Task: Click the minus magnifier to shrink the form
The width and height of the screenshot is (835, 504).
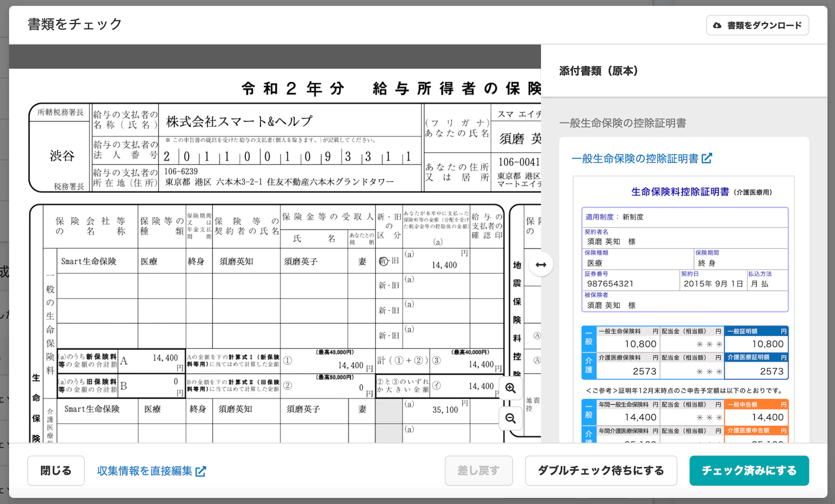Action: pos(510,419)
